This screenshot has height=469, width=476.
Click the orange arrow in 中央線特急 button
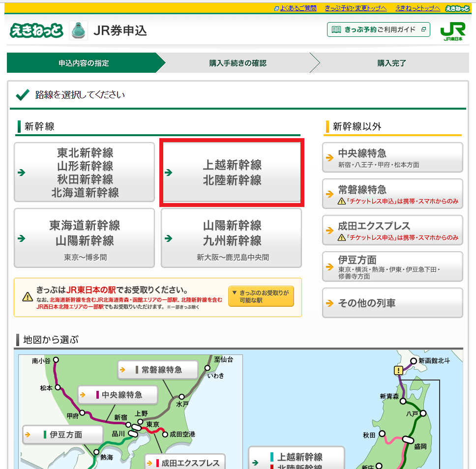tap(329, 157)
